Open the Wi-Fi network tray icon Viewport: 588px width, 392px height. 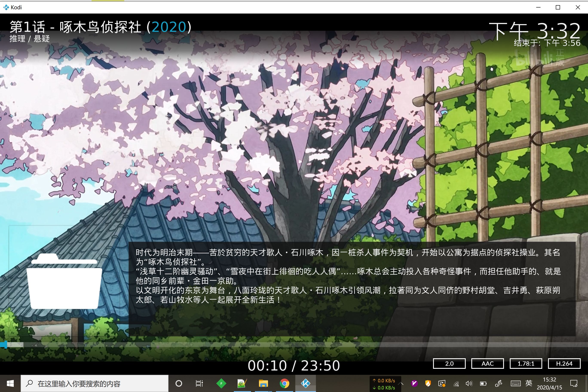[456, 384]
